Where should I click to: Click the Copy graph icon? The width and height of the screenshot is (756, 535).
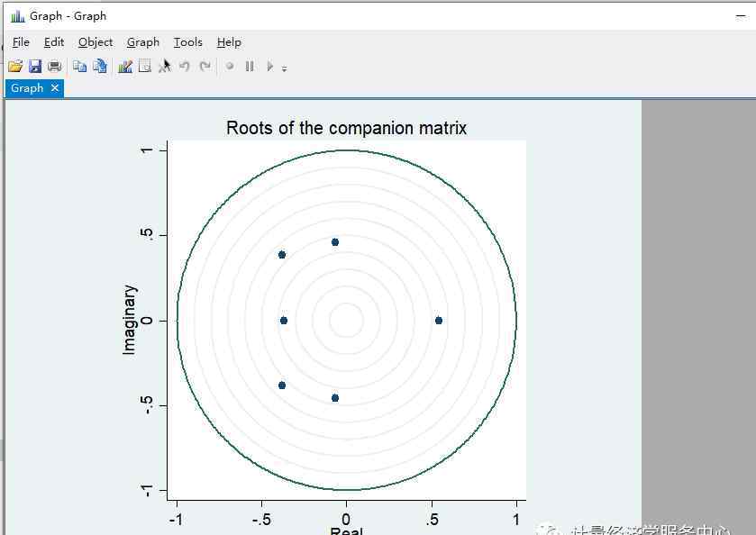pyautogui.click(x=79, y=66)
